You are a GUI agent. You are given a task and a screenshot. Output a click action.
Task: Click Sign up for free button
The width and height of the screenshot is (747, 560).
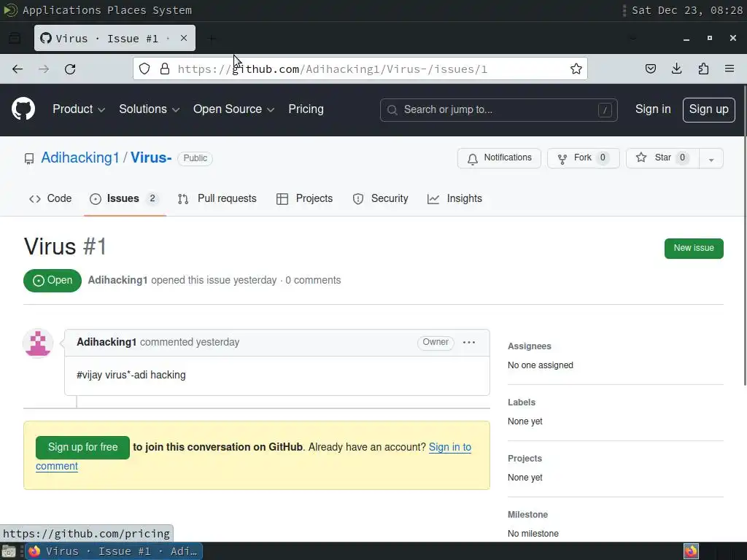[x=82, y=448]
